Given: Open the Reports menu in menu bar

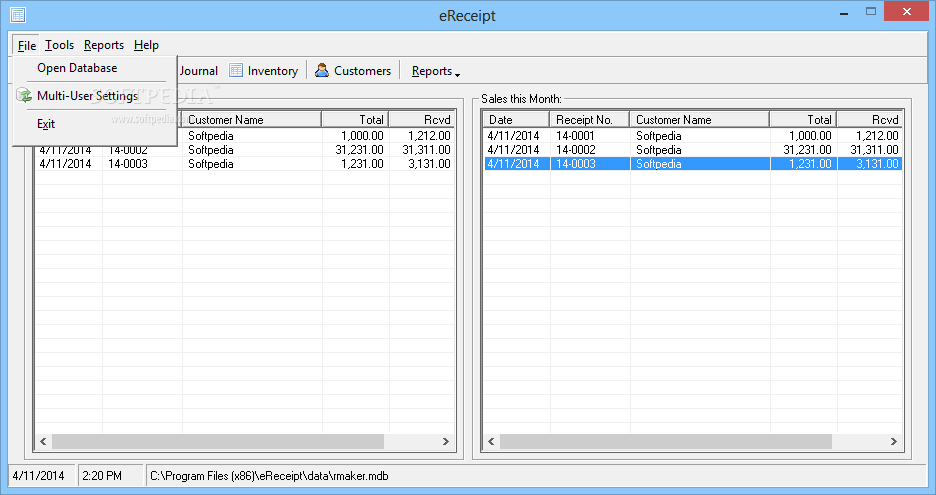Looking at the screenshot, I should (x=104, y=45).
